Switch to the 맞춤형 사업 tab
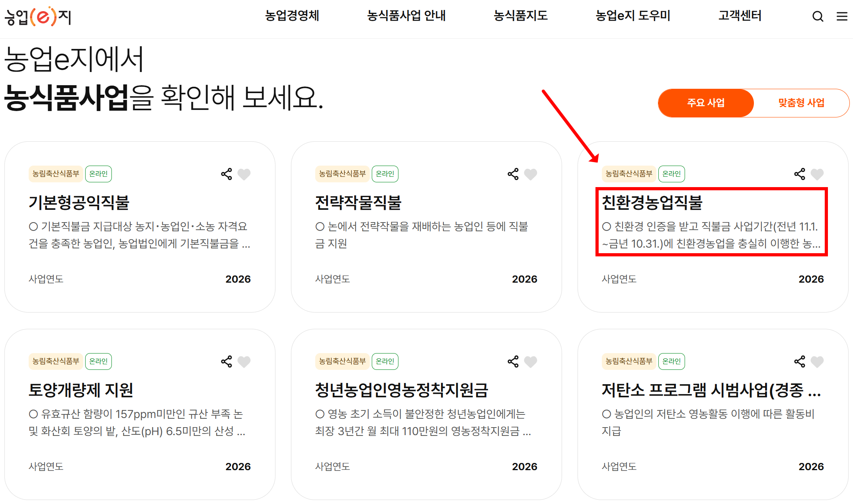 click(x=801, y=103)
